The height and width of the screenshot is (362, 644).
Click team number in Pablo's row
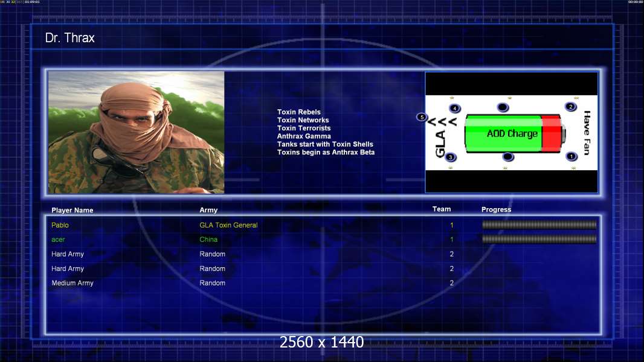coord(452,225)
